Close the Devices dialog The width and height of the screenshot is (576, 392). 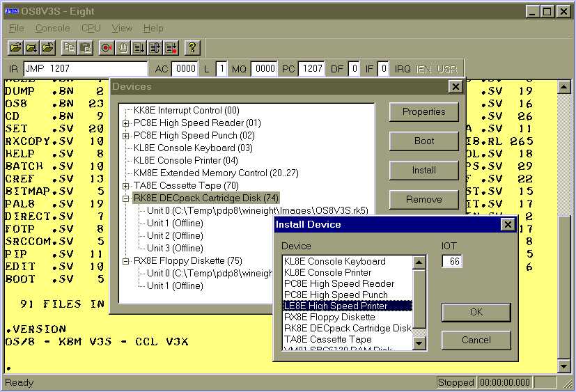(x=456, y=87)
